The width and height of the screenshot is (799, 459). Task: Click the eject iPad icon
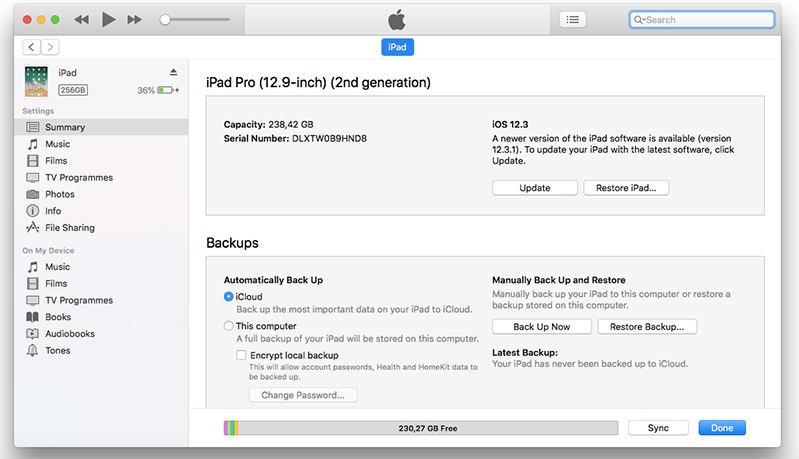pos(173,72)
